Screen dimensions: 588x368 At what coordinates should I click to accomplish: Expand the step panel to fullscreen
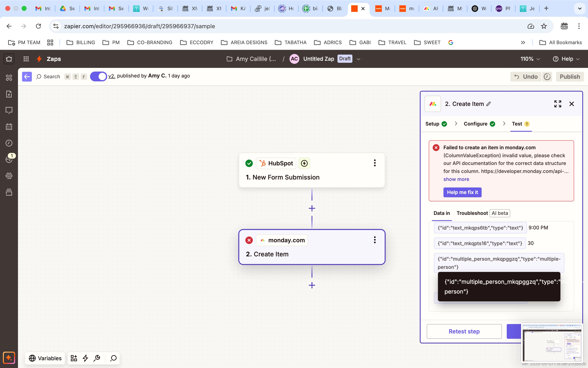tap(558, 104)
